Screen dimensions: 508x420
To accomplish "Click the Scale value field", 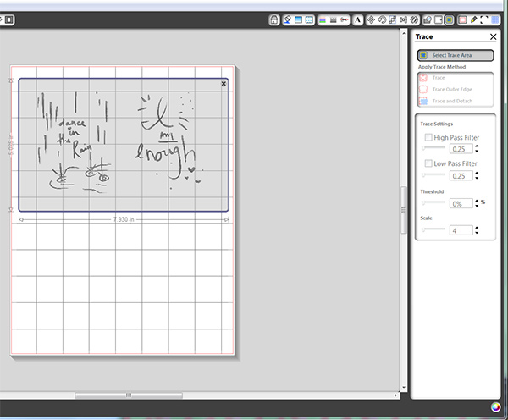I will pos(461,230).
